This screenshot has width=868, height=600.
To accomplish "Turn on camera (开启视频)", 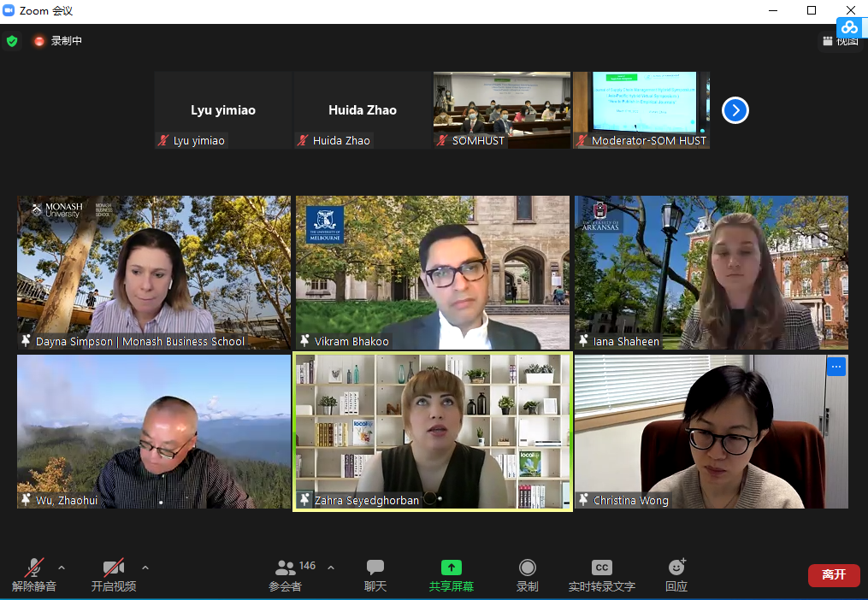I will [113, 568].
